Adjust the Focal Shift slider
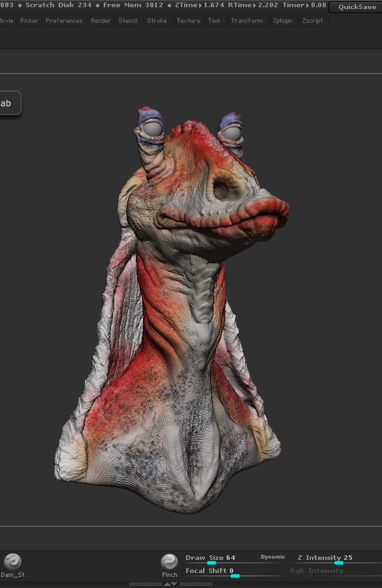Screen dimensions: 382x588 (234, 572)
